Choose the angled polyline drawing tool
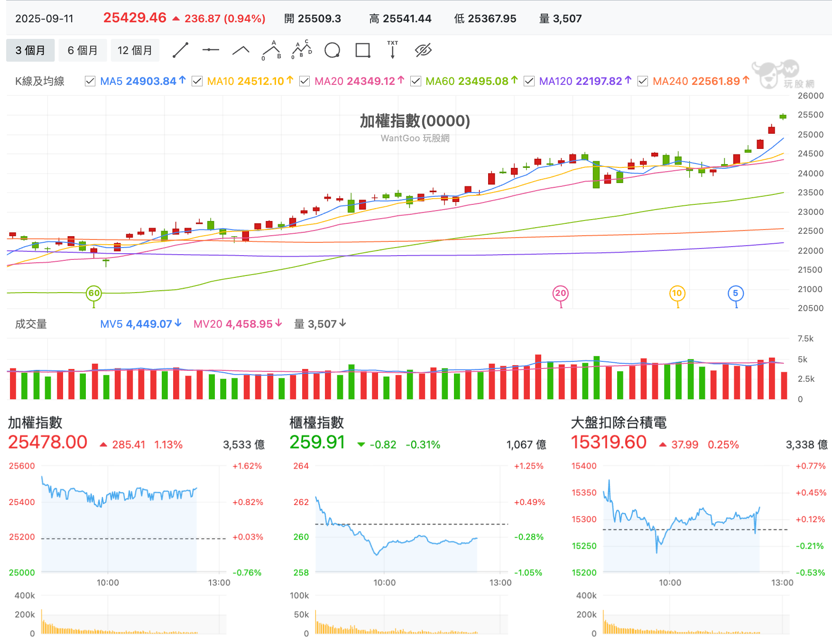This screenshot has width=832, height=644. click(x=241, y=50)
